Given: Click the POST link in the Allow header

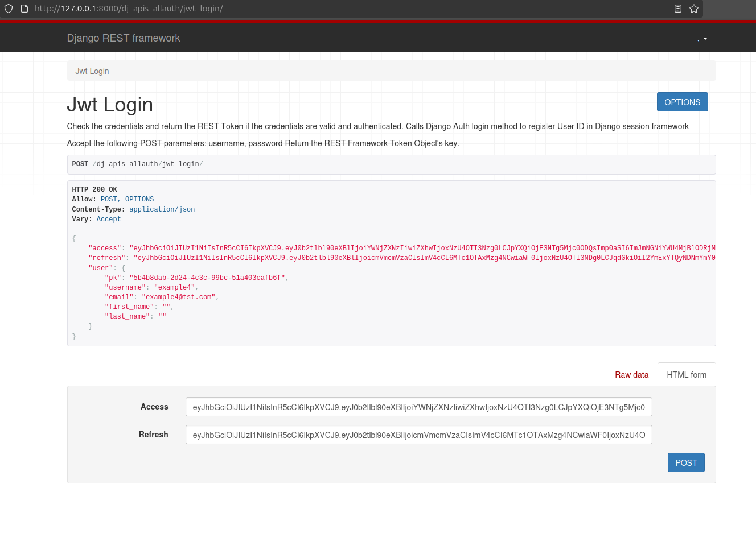Looking at the screenshot, I should click(x=109, y=199).
